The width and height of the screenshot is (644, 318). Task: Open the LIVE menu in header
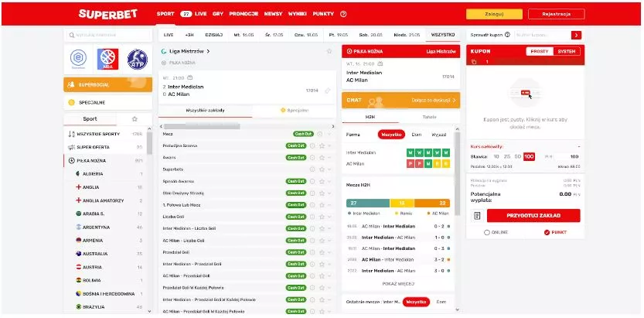pyautogui.click(x=201, y=14)
